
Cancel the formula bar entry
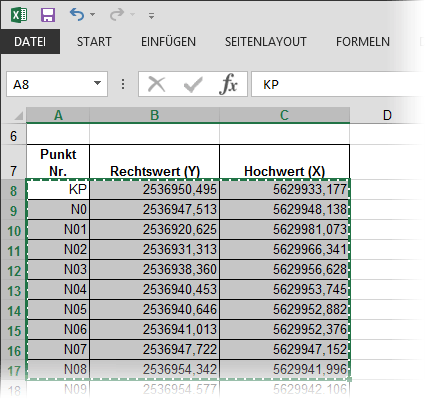click(x=156, y=84)
